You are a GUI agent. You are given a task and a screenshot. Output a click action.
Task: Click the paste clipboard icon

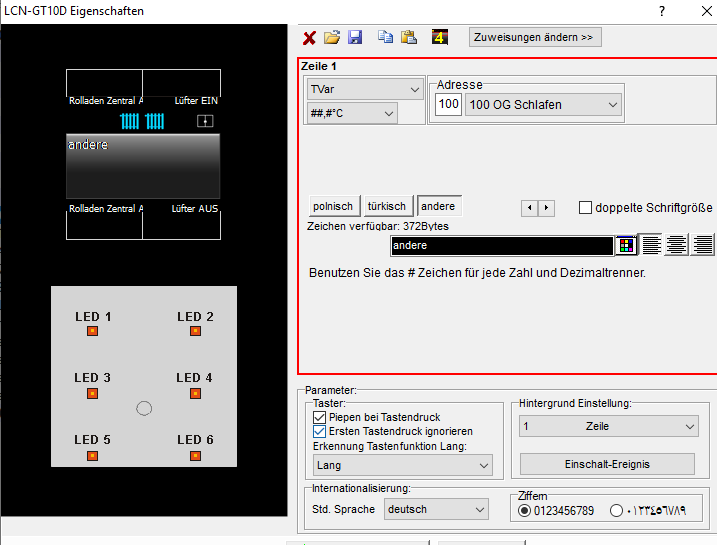click(408, 38)
